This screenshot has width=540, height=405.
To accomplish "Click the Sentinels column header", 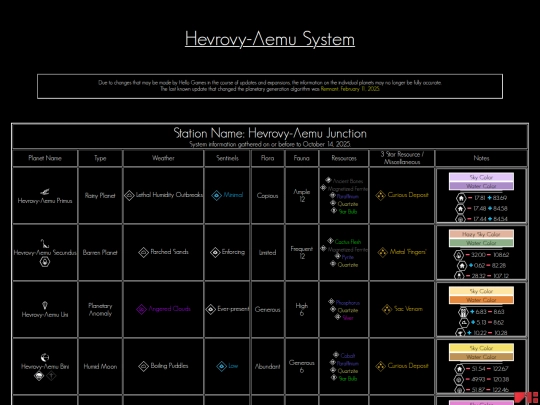I will pos(227,158).
